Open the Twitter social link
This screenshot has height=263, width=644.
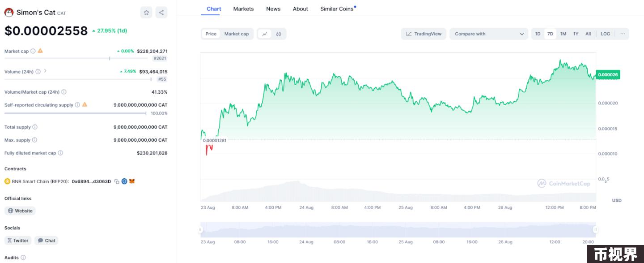(x=18, y=241)
